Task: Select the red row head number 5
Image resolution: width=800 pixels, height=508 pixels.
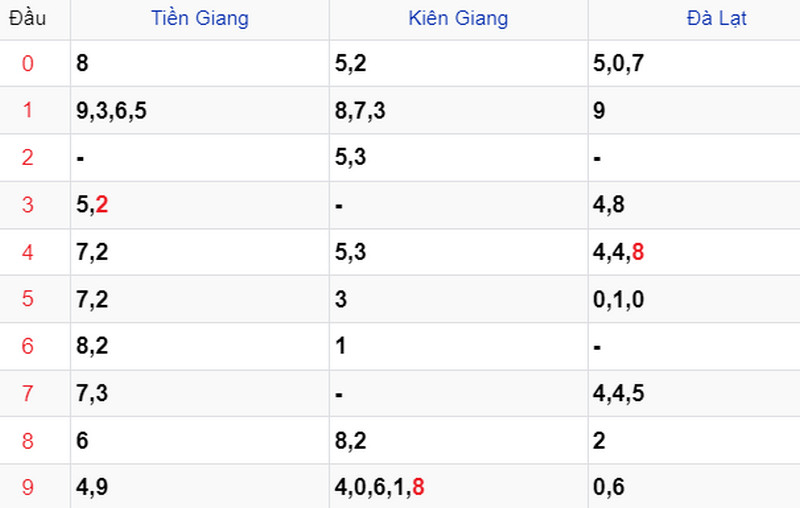Action: point(28,299)
